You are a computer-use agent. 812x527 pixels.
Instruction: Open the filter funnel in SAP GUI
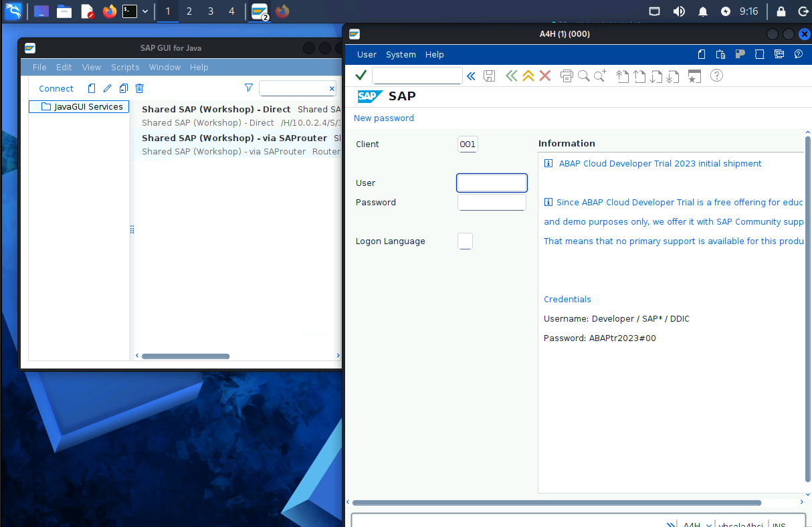[x=249, y=88]
